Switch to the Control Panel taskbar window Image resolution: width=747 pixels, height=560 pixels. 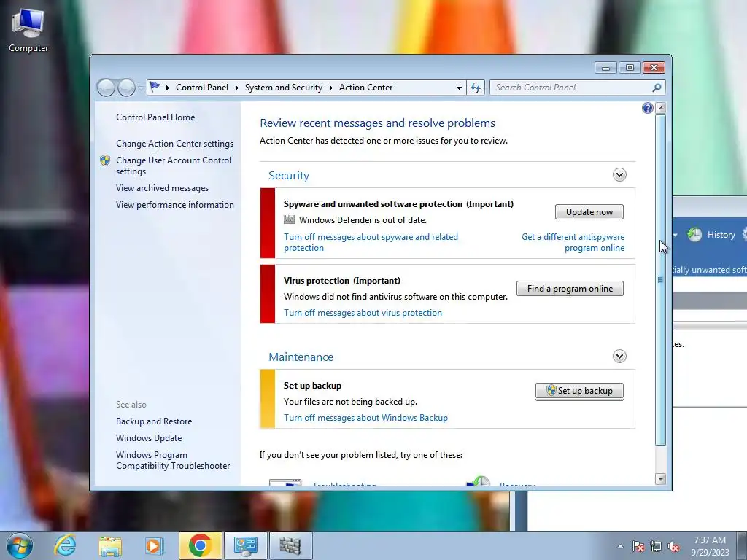click(x=245, y=545)
